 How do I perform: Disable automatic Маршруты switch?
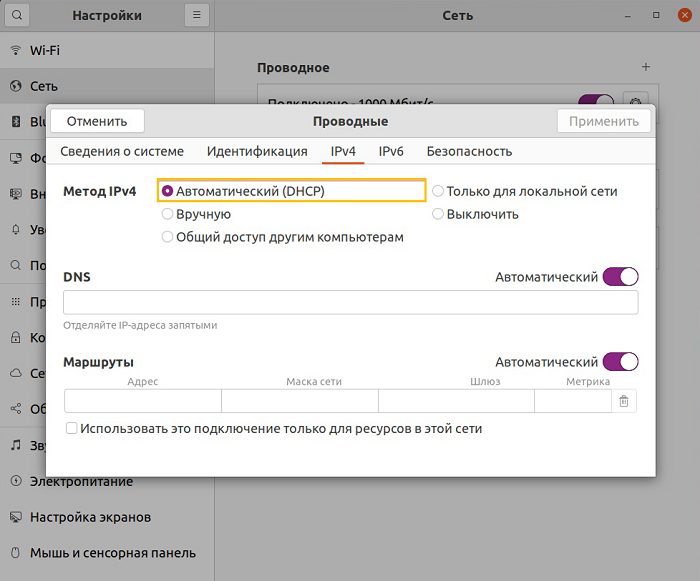(x=620, y=362)
